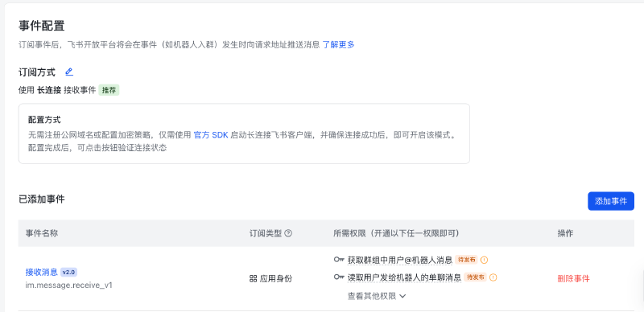The height and width of the screenshot is (312, 644).
Task: Click the 读取用户发给机器人的单聊消息 permission
Action: click(404, 277)
